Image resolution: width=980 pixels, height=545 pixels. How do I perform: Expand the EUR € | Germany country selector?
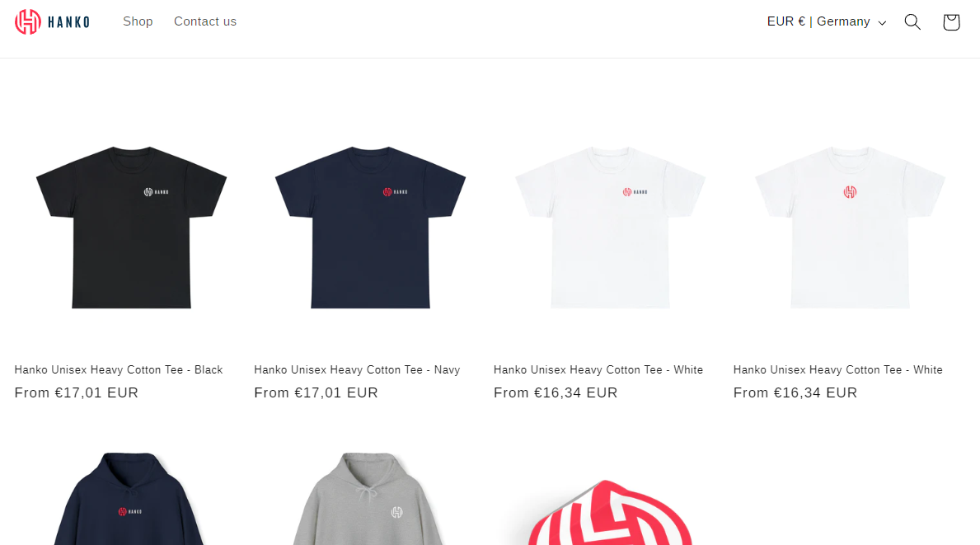[x=826, y=22]
